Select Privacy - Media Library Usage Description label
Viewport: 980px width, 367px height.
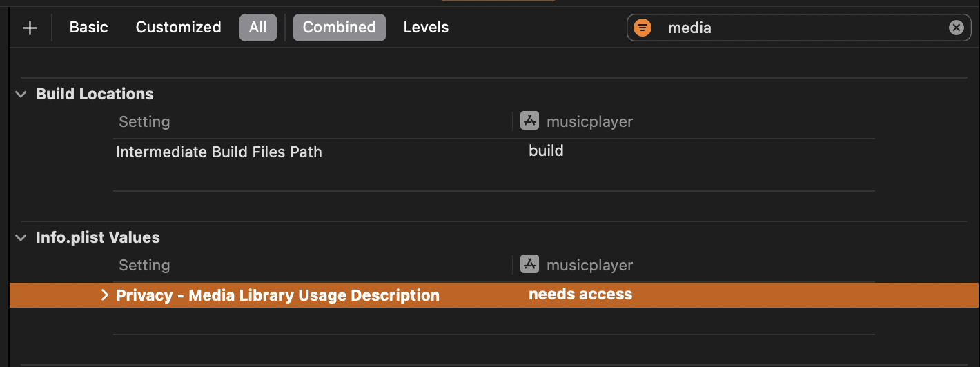[277, 295]
